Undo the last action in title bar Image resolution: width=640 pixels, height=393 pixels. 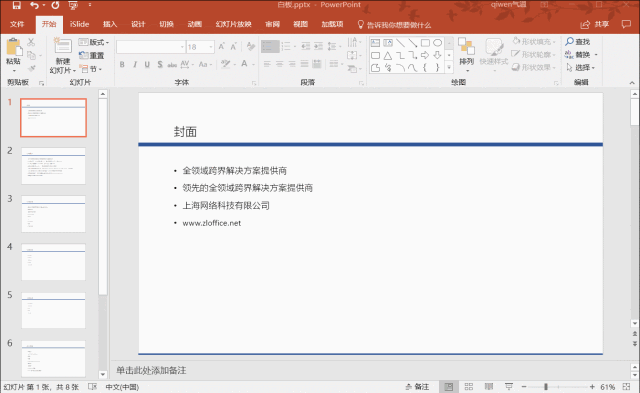[x=34, y=5]
